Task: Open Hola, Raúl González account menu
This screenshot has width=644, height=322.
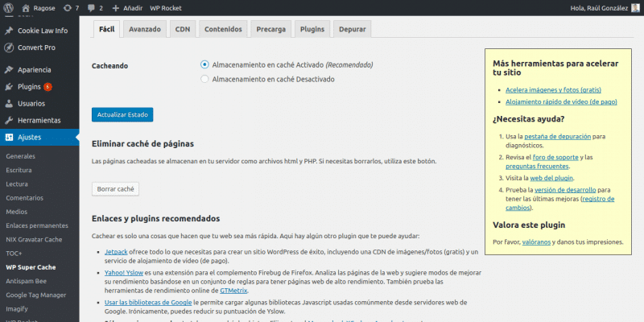Action: 605,8
